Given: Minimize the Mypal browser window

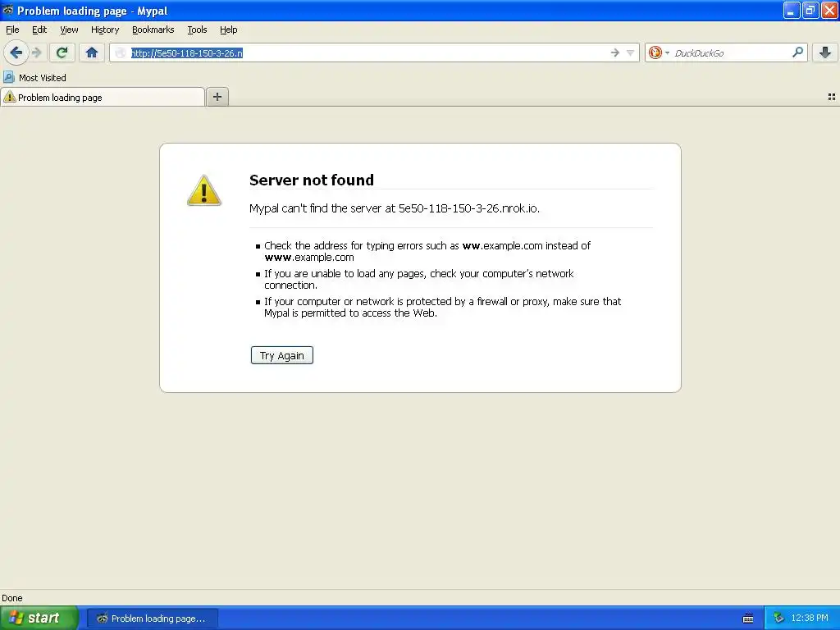Looking at the screenshot, I should click(x=792, y=10).
